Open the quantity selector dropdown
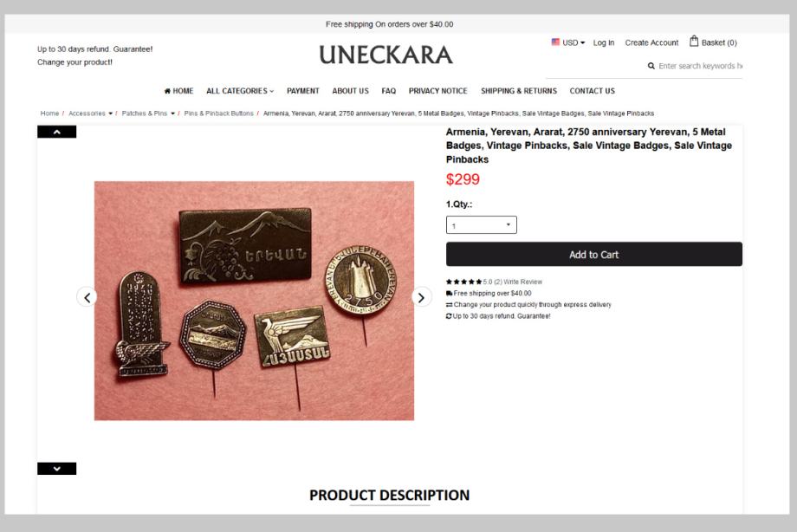The width and height of the screenshot is (797, 532). tap(482, 225)
